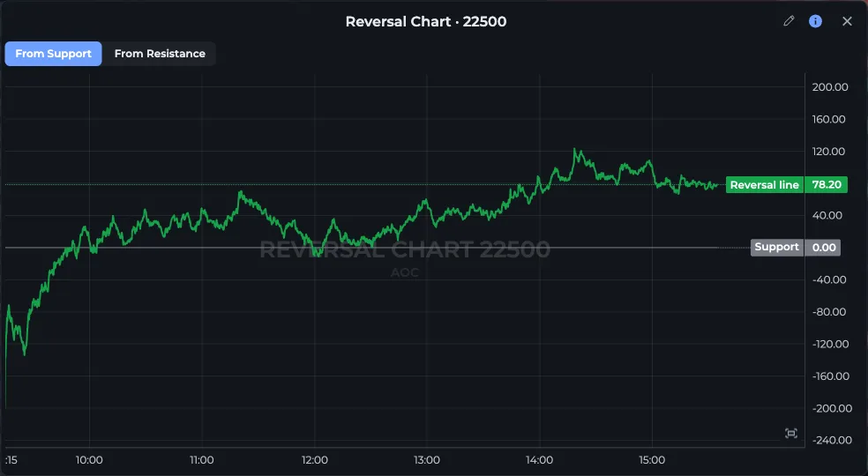Click the 11:00 time axis label
The height and width of the screenshot is (476, 868).
(x=201, y=460)
